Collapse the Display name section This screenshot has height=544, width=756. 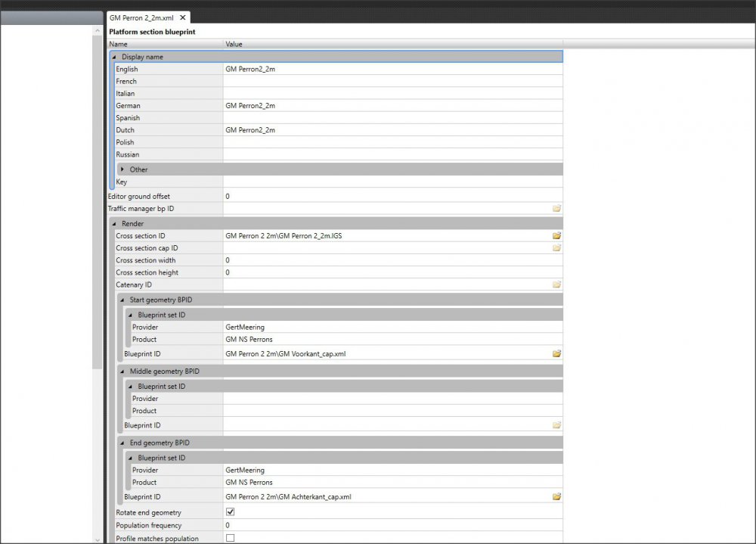pyautogui.click(x=115, y=57)
